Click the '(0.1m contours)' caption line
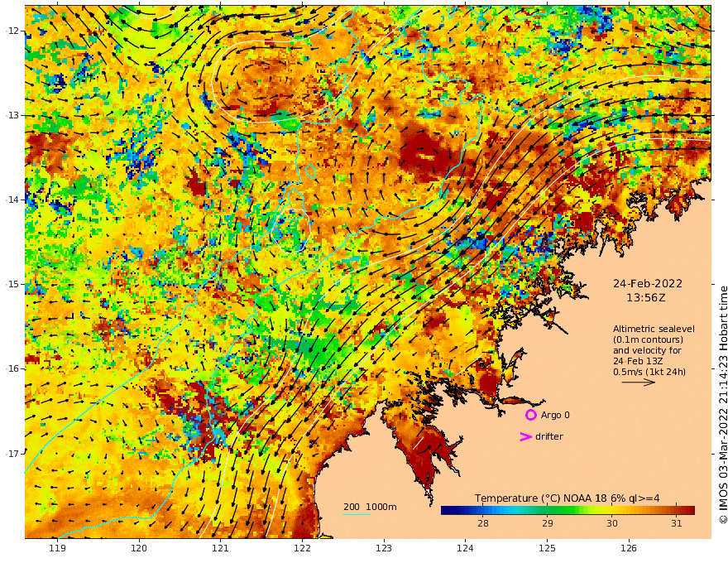The height and width of the screenshot is (563, 728). 648,339
